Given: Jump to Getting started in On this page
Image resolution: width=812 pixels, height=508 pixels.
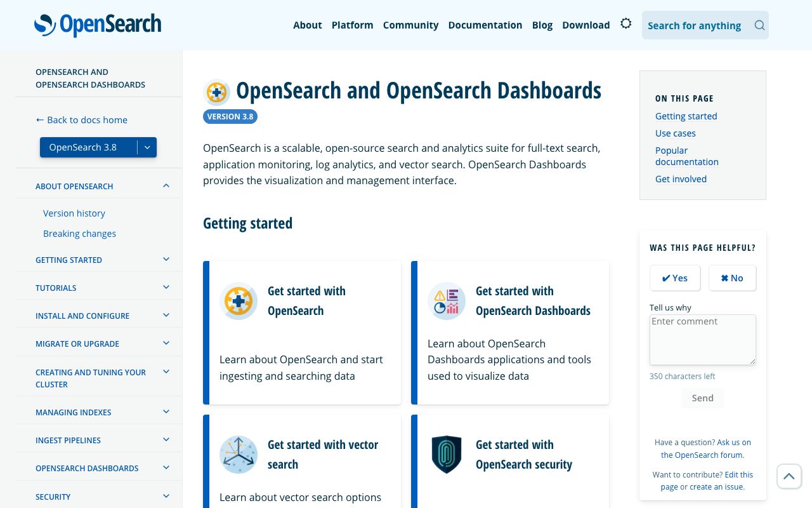Looking at the screenshot, I should tap(686, 116).
